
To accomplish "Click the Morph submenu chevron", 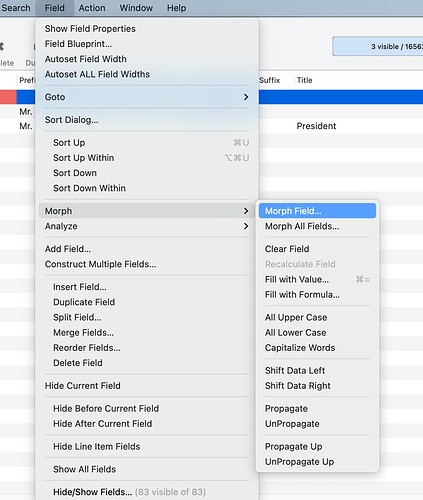I will [x=246, y=211].
